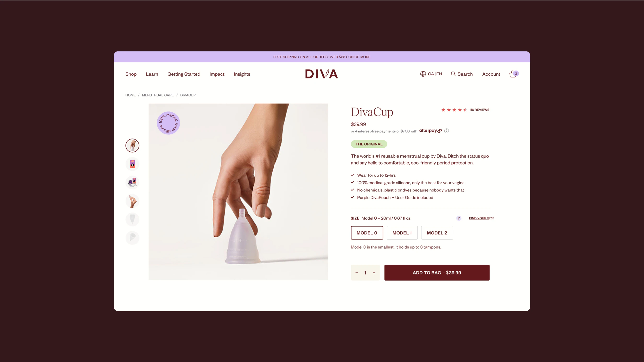The image size is (644, 362).
Task: Add DivaCup to bag for $39.99
Action: (x=437, y=273)
